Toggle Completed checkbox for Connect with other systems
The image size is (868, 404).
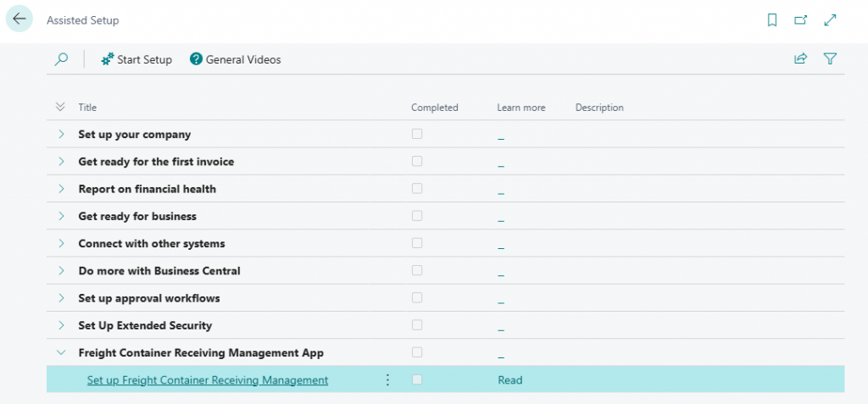tap(417, 243)
